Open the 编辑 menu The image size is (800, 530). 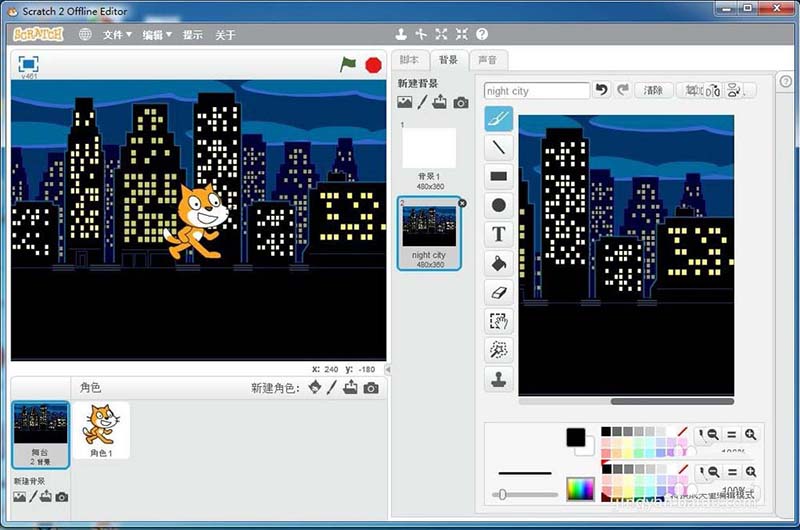coord(157,35)
